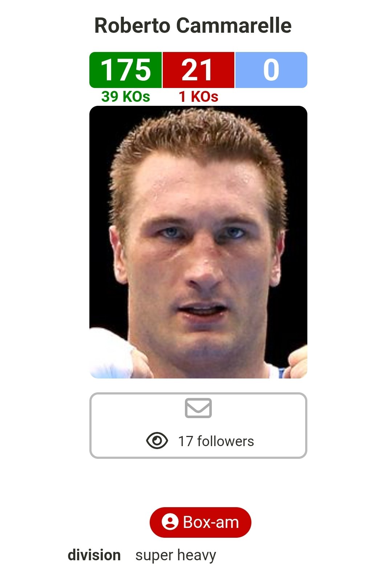The height and width of the screenshot is (569, 392).
Task: Open the 17 followers list
Action: click(x=216, y=441)
